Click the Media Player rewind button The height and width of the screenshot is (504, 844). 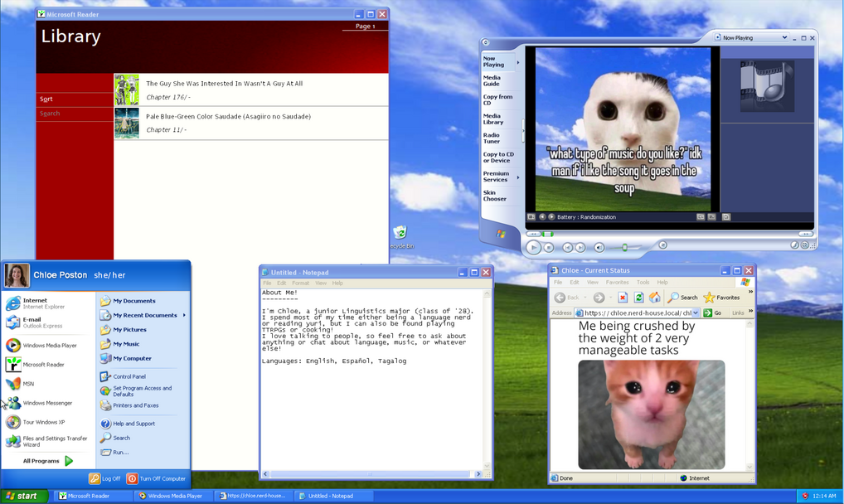(533, 235)
